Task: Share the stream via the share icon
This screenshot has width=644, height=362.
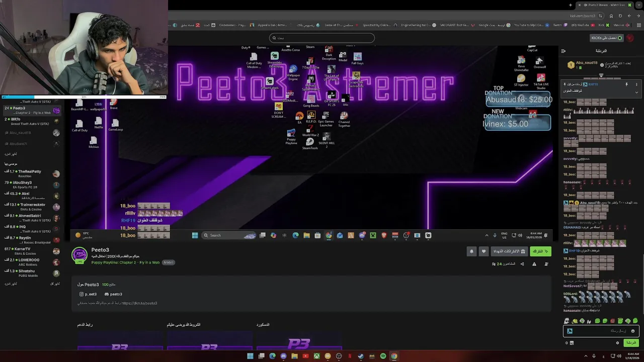Action: (x=522, y=264)
